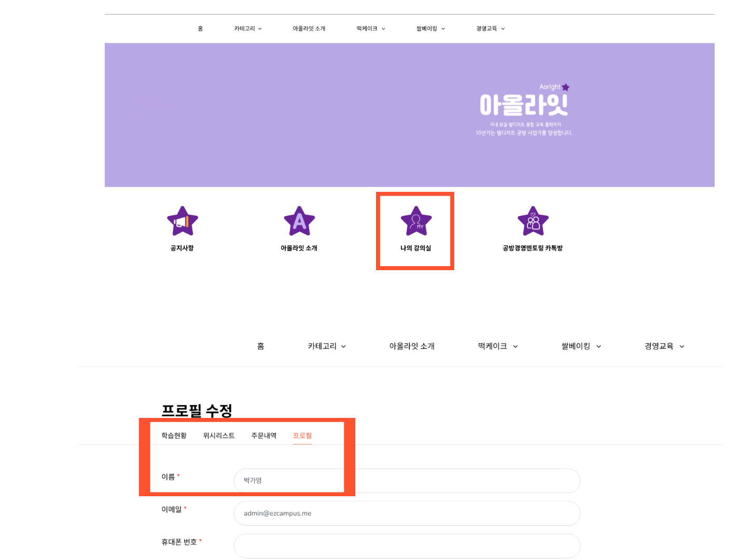Open the 공지사항 megaphone star icon
Screen dimensions: 752x560
click(183, 221)
